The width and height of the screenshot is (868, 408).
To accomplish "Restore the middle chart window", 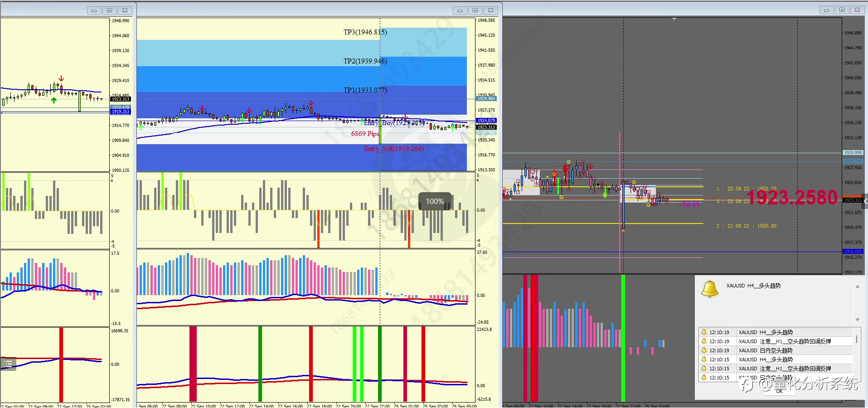I will (x=475, y=10).
